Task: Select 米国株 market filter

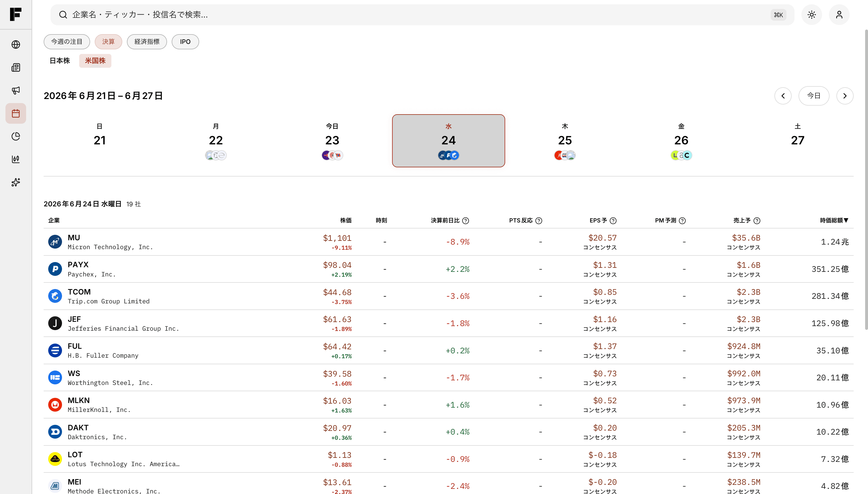Action: [95, 61]
